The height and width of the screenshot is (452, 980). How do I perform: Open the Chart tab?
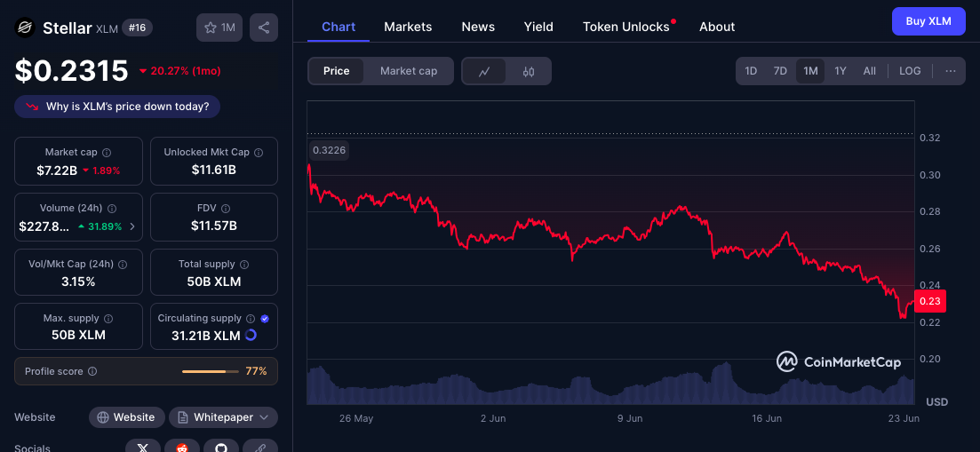point(339,27)
